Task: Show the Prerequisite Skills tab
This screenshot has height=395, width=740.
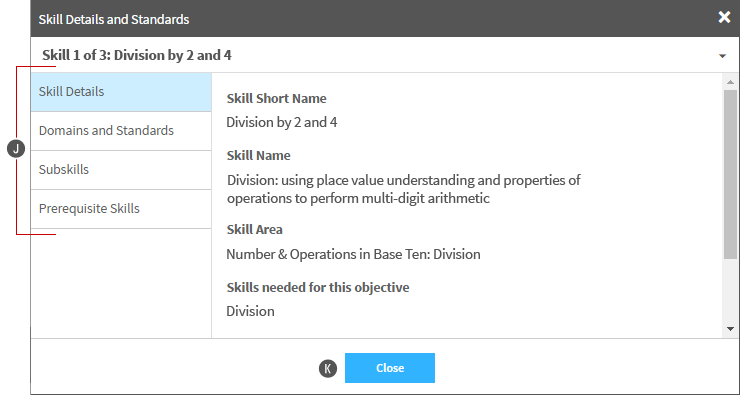Action: point(121,209)
